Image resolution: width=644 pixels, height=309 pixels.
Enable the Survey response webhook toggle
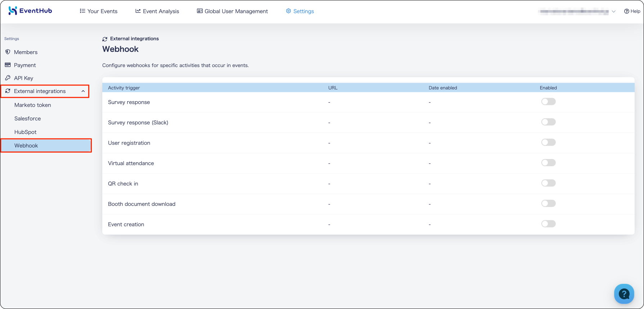point(548,102)
